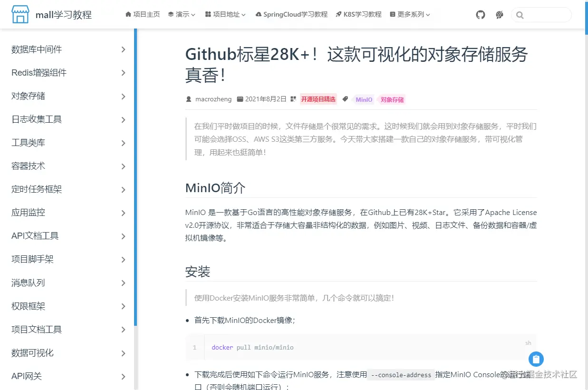Expand the Redis增强组件 sidebar section

coord(68,73)
